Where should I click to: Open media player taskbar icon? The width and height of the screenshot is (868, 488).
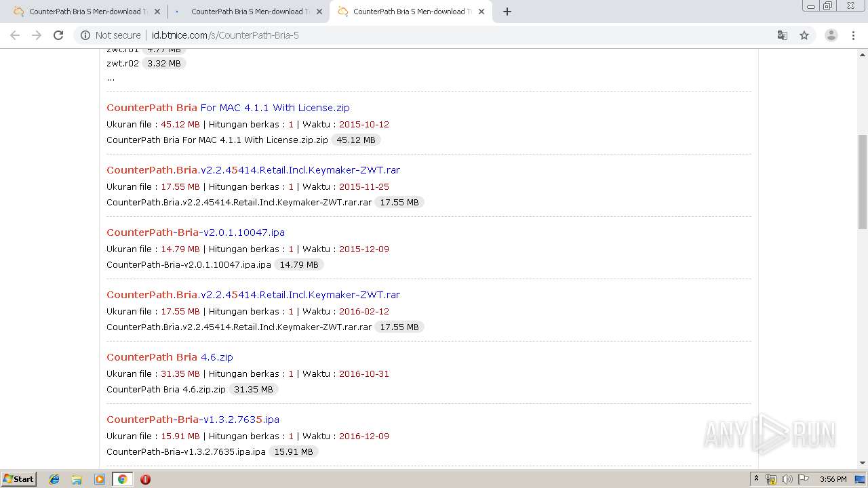point(100,479)
